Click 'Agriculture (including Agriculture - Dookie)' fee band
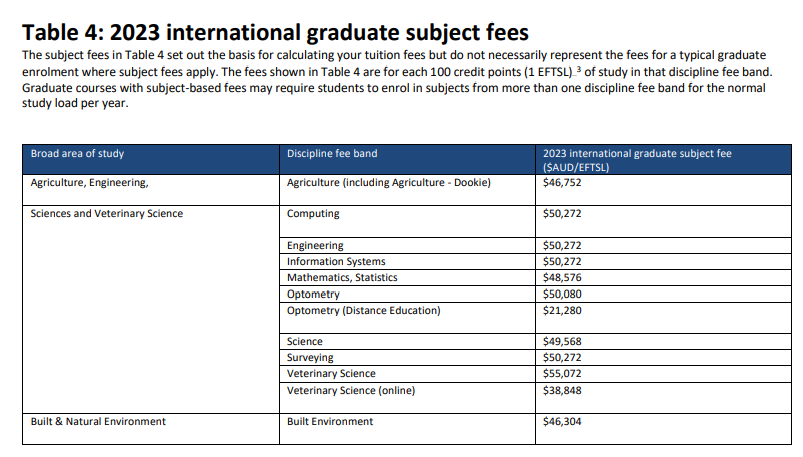The width and height of the screenshot is (803, 457). [x=388, y=183]
